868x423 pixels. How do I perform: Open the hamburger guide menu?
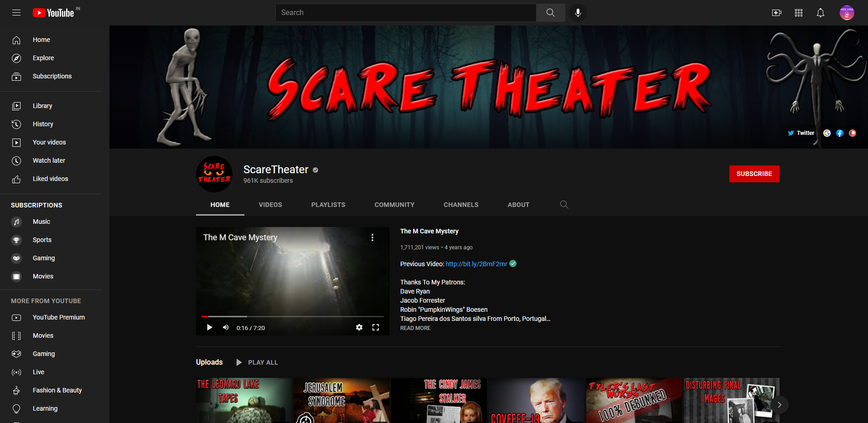click(16, 13)
